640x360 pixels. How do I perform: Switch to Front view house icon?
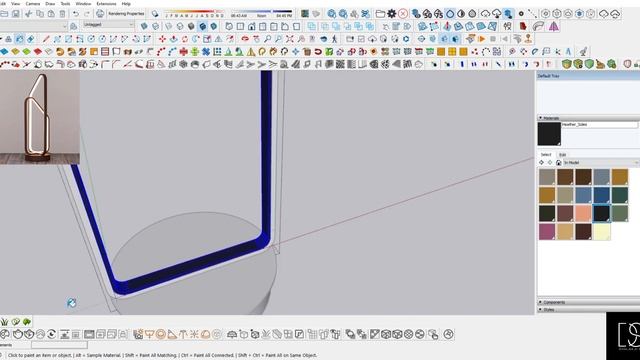pos(251,27)
